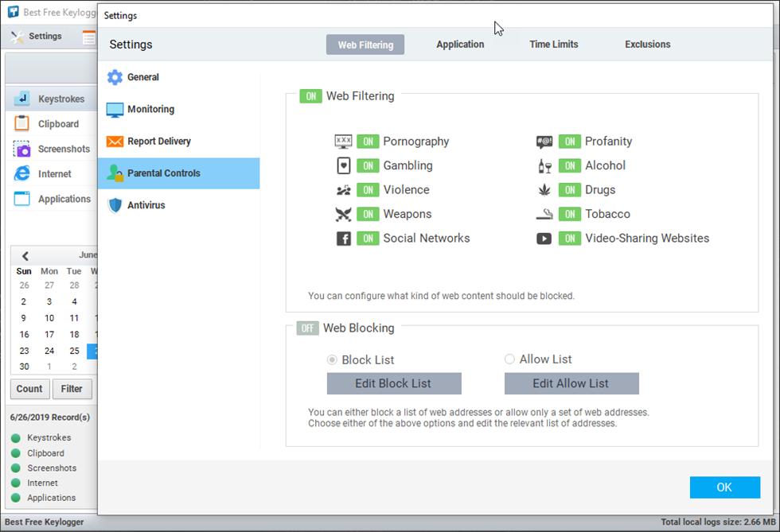Open the Report Delivery section
The image size is (780, 532).
pyautogui.click(x=178, y=142)
